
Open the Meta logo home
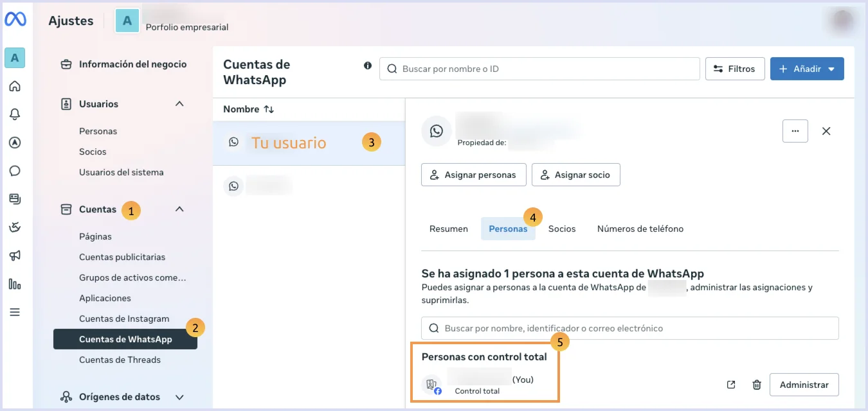(15, 19)
